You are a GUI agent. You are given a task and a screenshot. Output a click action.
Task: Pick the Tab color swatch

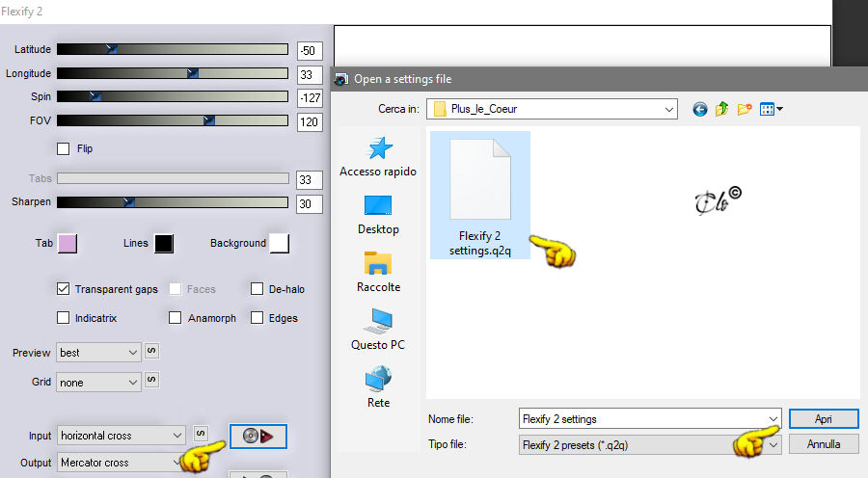tap(68, 244)
